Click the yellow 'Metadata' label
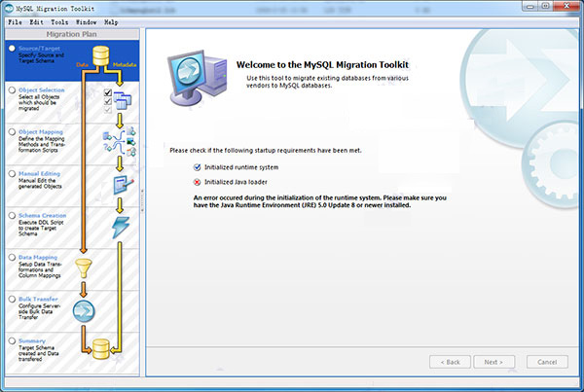The height and width of the screenshot is (392, 584). [x=125, y=65]
